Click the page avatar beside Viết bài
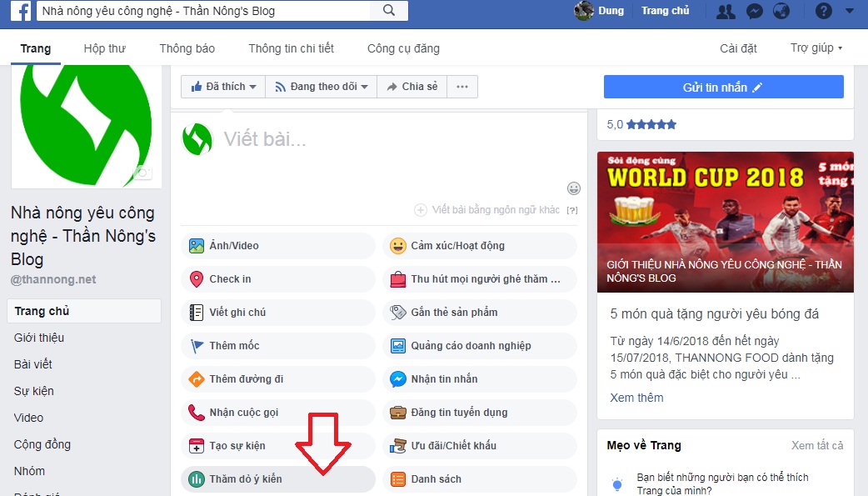Image resolution: width=868 pixels, height=496 pixels. [197, 138]
